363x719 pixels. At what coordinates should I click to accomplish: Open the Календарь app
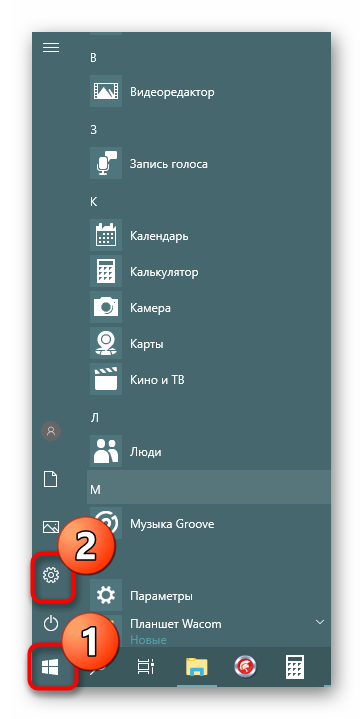coord(209,236)
